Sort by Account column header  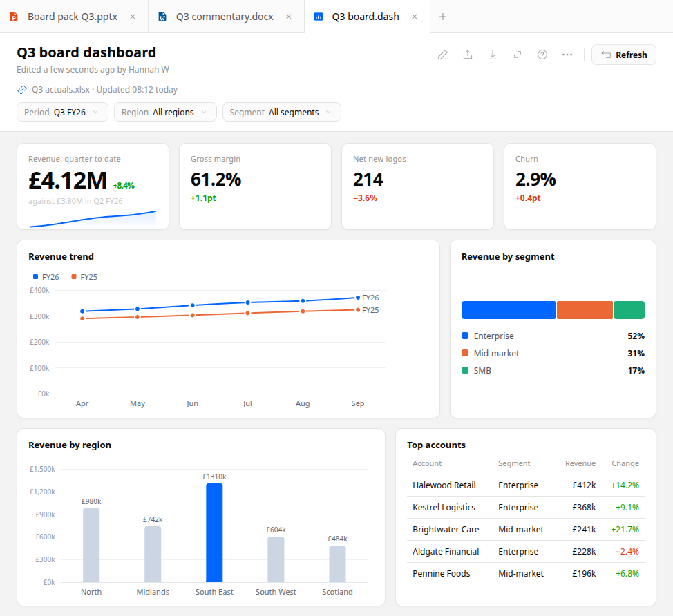click(x=427, y=463)
